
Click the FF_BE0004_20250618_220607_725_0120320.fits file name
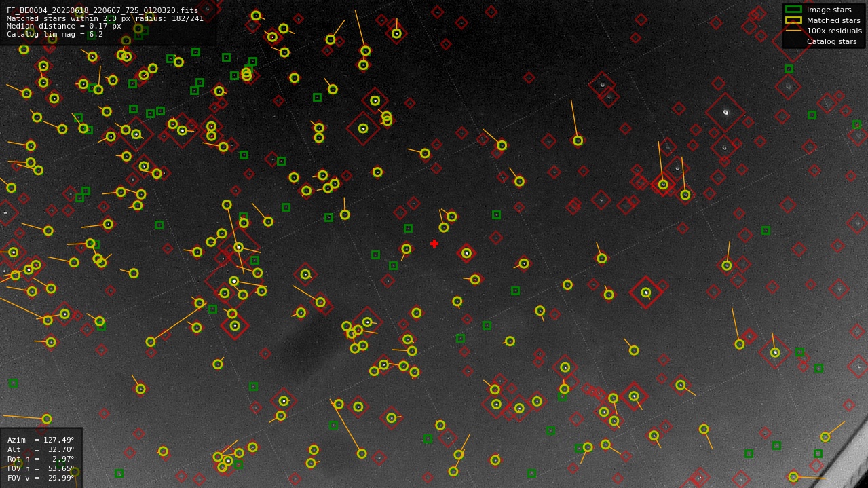click(102, 11)
